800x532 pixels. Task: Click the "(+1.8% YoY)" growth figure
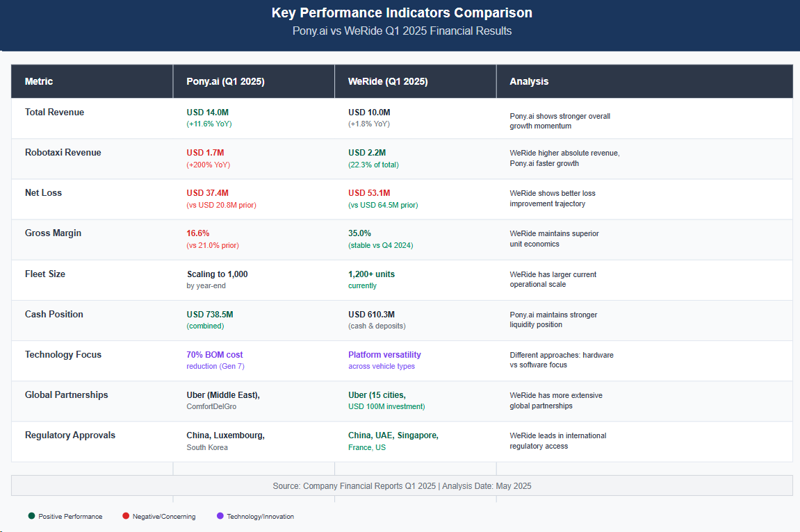click(369, 124)
